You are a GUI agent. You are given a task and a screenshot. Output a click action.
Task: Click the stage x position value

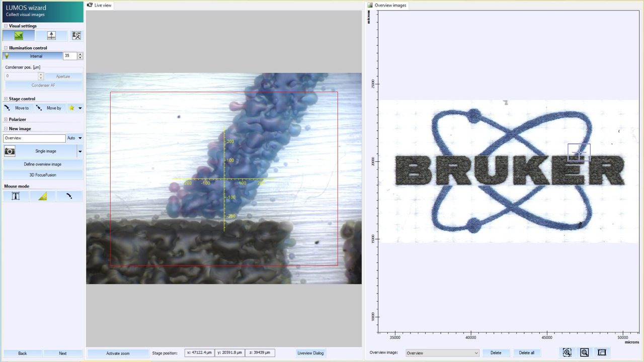click(200, 353)
